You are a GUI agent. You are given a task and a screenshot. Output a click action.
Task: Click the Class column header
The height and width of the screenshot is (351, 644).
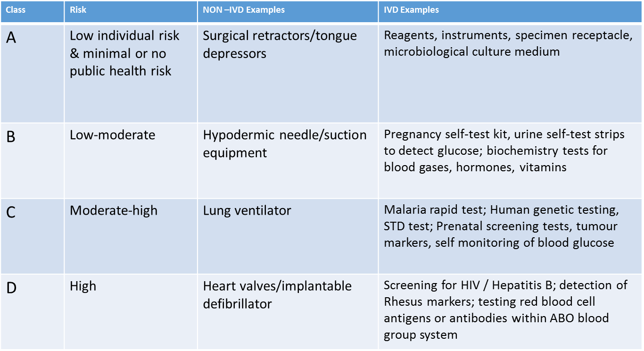33,11
